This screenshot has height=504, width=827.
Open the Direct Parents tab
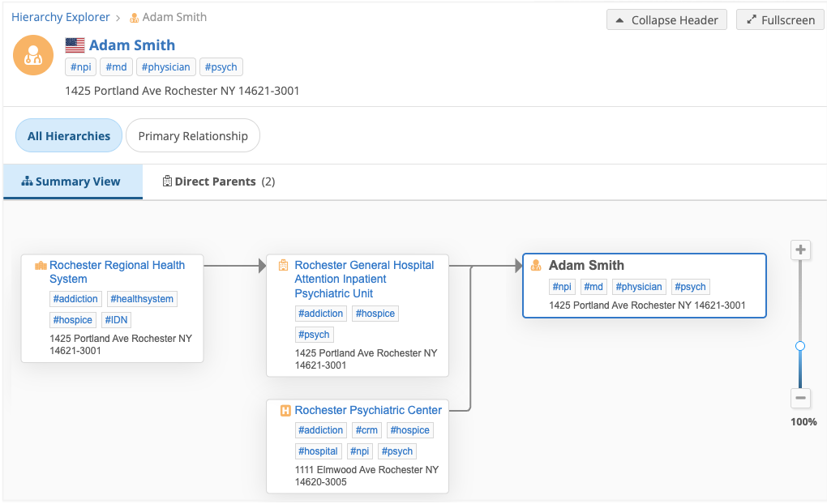218,182
